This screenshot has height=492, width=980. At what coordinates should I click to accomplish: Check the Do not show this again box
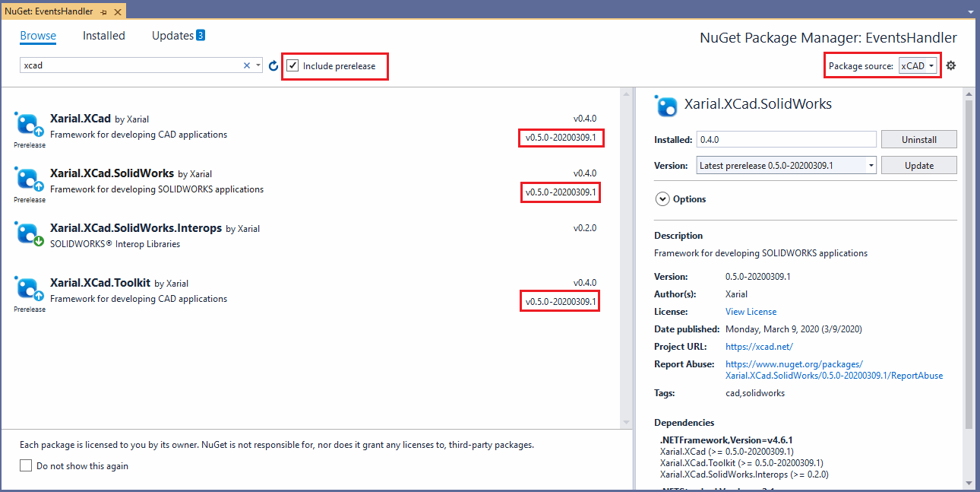click(26, 465)
